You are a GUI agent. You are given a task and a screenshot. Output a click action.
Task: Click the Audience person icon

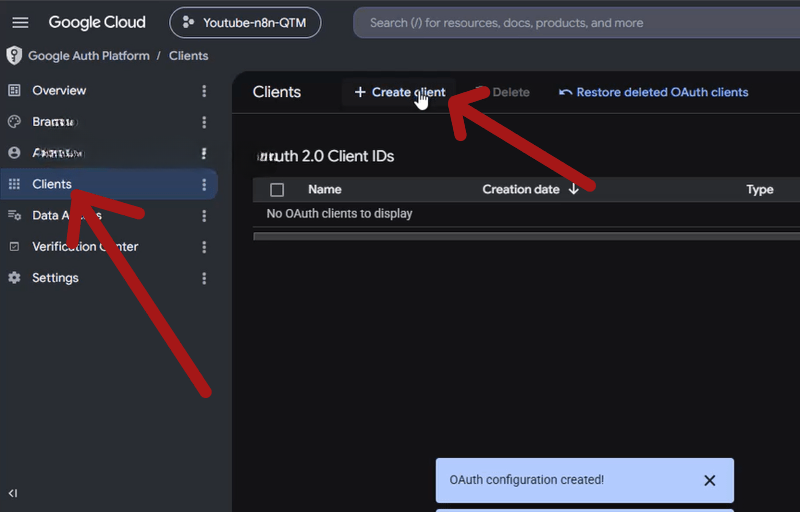coord(14,153)
